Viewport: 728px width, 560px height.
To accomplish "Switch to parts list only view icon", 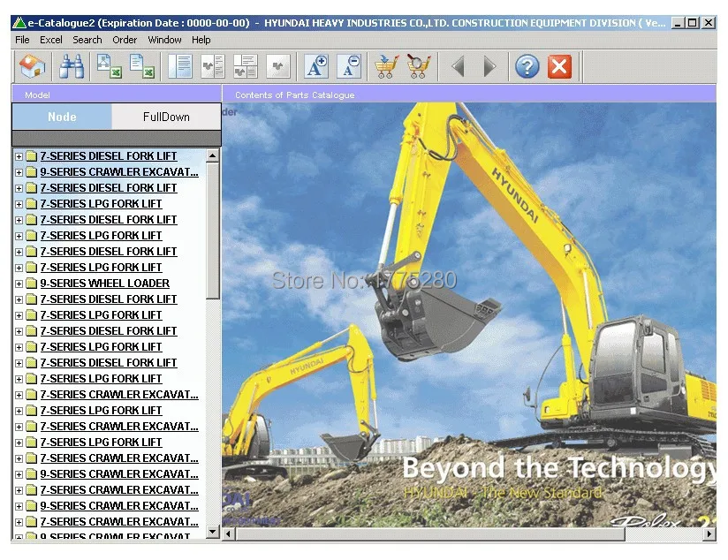I will click(179, 66).
